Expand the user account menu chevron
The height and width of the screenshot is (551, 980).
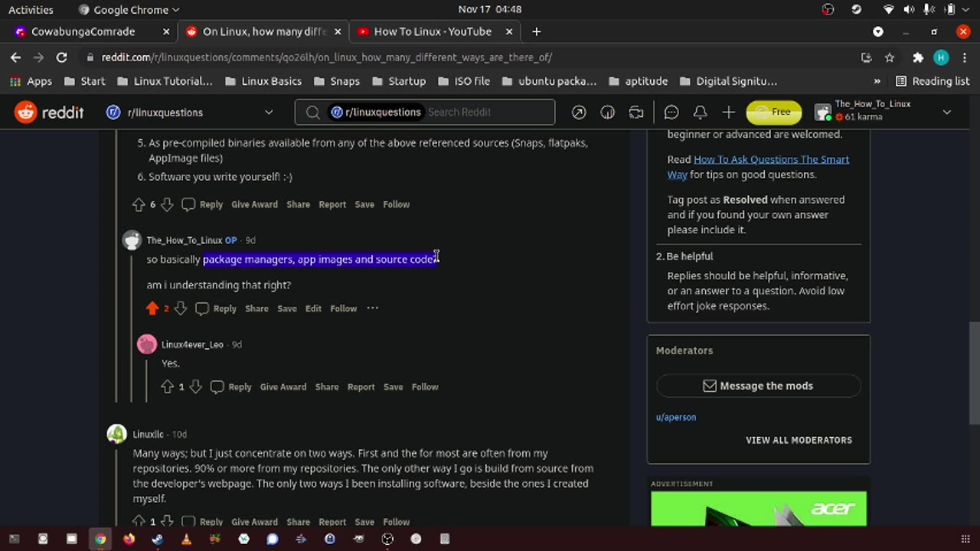(946, 112)
